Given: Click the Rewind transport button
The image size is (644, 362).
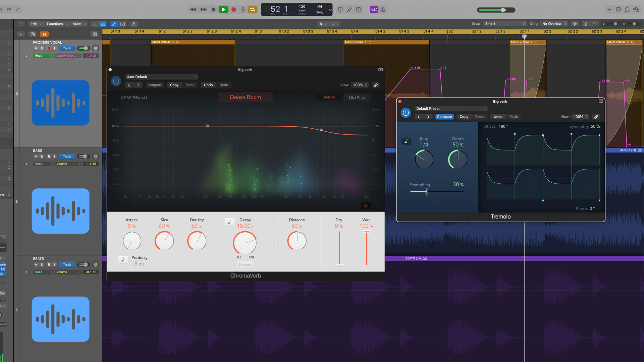Looking at the screenshot, I should tap(193, 9).
